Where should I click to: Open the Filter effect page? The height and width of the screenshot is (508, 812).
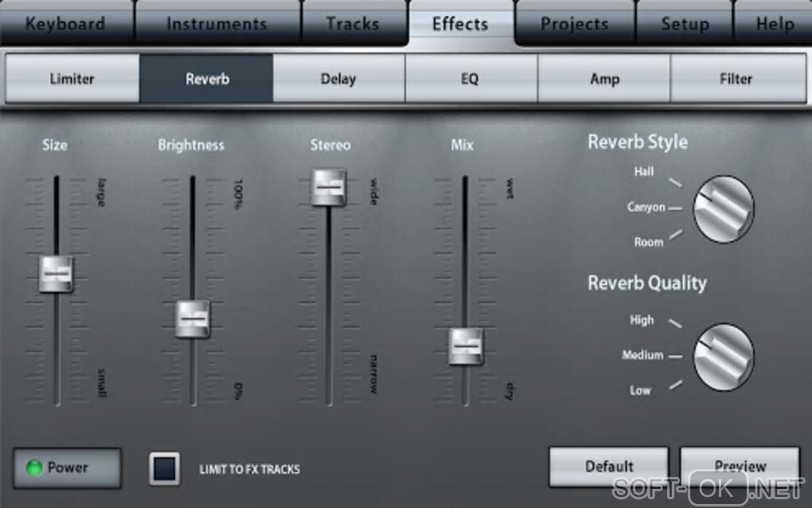(737, 79)
